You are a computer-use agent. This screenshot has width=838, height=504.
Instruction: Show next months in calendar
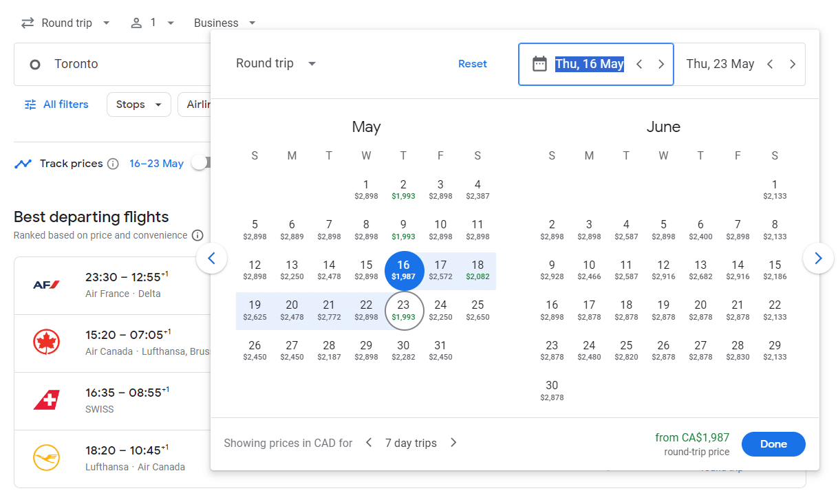point(817,259)
